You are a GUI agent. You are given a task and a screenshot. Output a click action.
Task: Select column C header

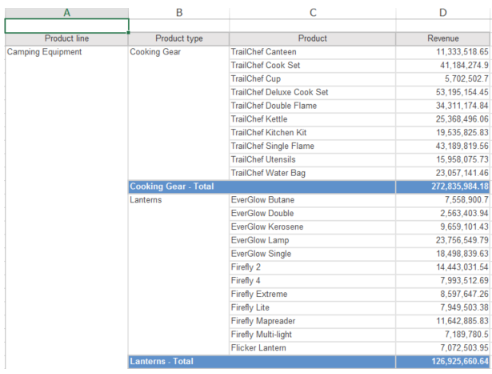312,13
